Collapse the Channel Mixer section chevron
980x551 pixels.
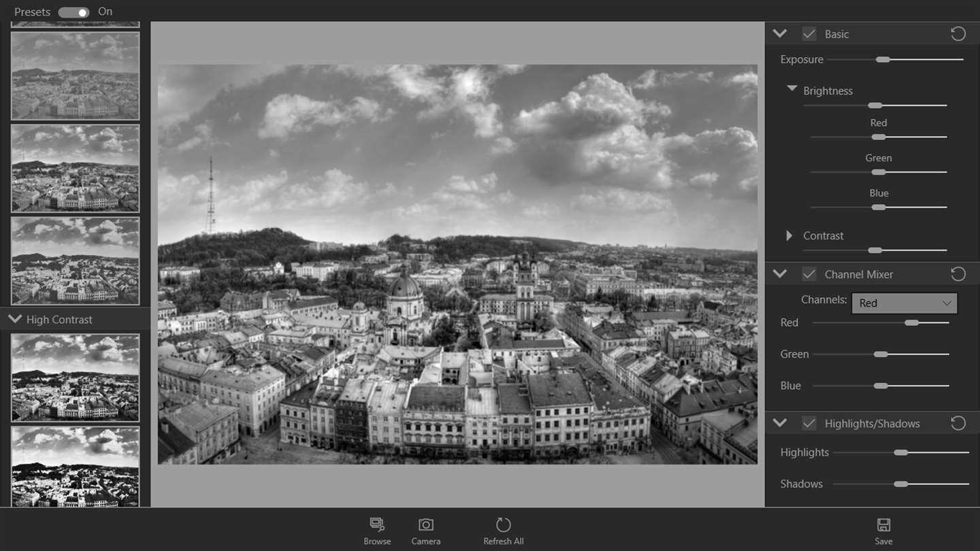tap(780, 274)
